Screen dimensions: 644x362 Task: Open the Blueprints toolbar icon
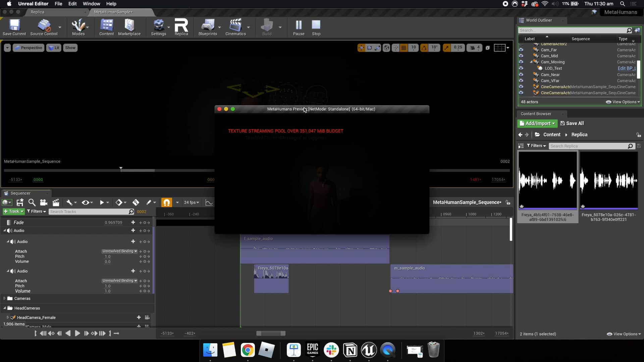click(207, 27)
